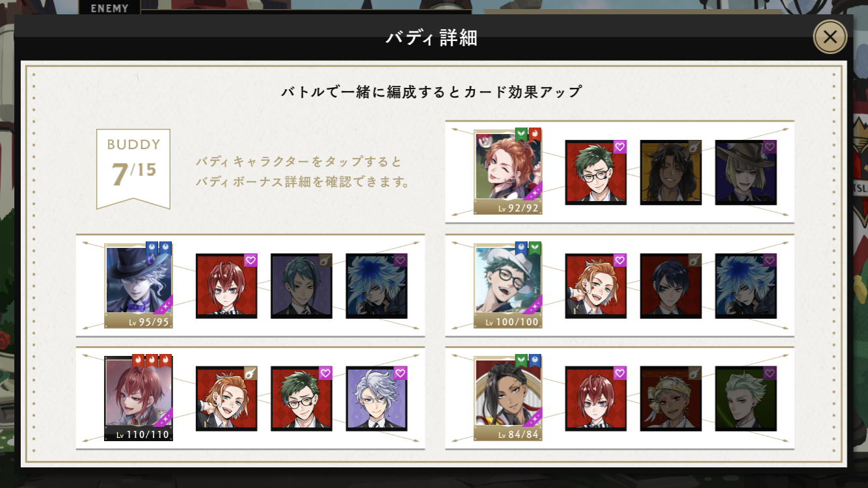Select orange-haired buddy beside Lv 100/100 card
The height and width of the screenshot is (488, 868).
[x=596, y=286]
